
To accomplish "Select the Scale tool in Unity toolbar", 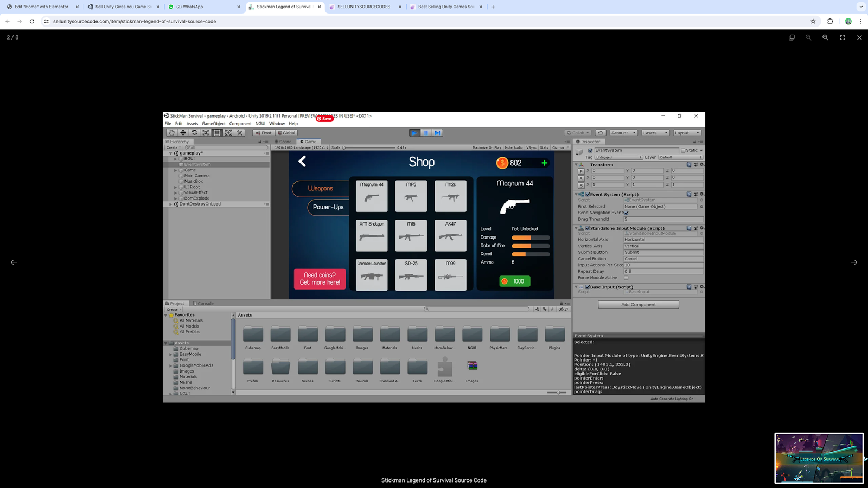I will pyautogui.click(x=206, y=133).
